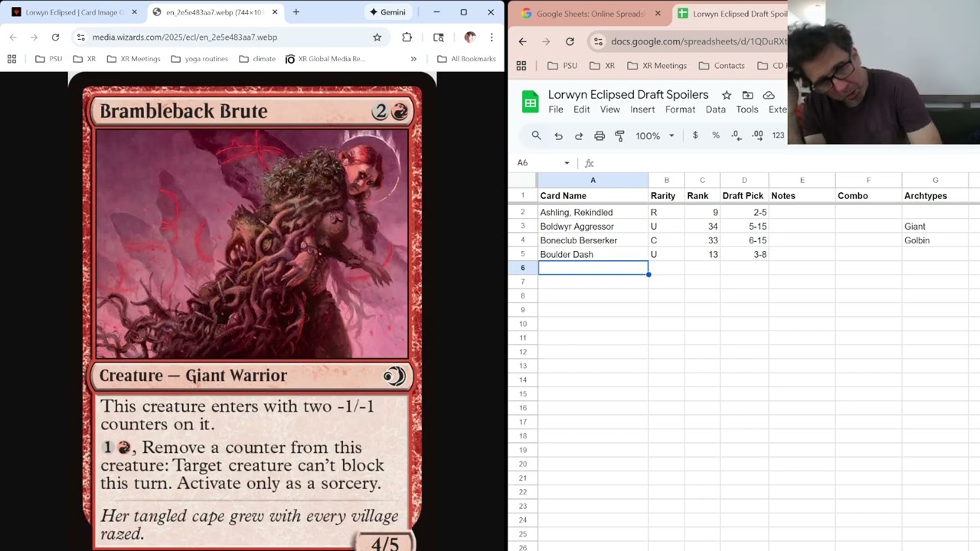Image resolution: width=980 pixels, height=551 pixels.
Task: Open the XR Global Media bookmark
Action: click(x=325, y=58)
